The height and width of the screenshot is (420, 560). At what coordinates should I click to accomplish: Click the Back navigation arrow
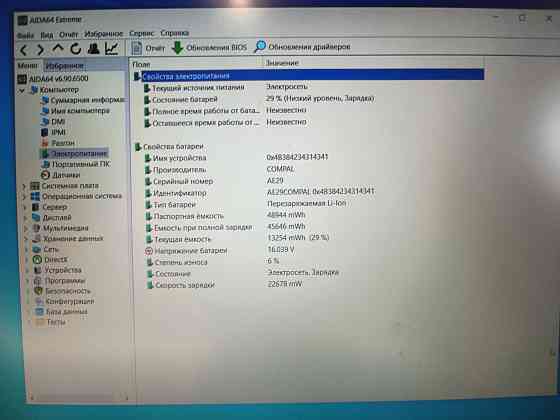[24, 49]
